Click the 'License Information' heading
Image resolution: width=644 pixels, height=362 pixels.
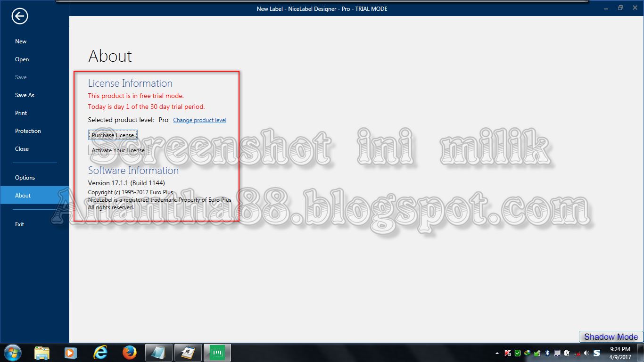[130, 83]
